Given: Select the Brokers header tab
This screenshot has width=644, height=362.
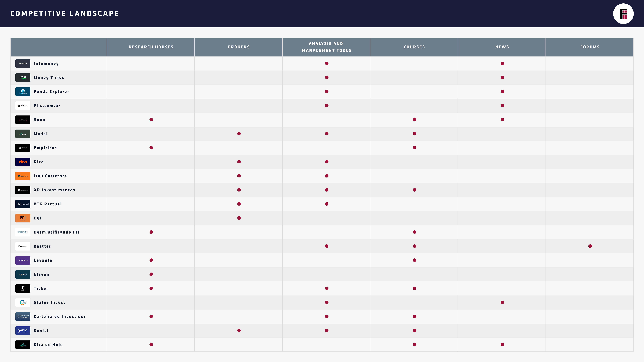Looking at the screenshot, I should click(239, 47).
